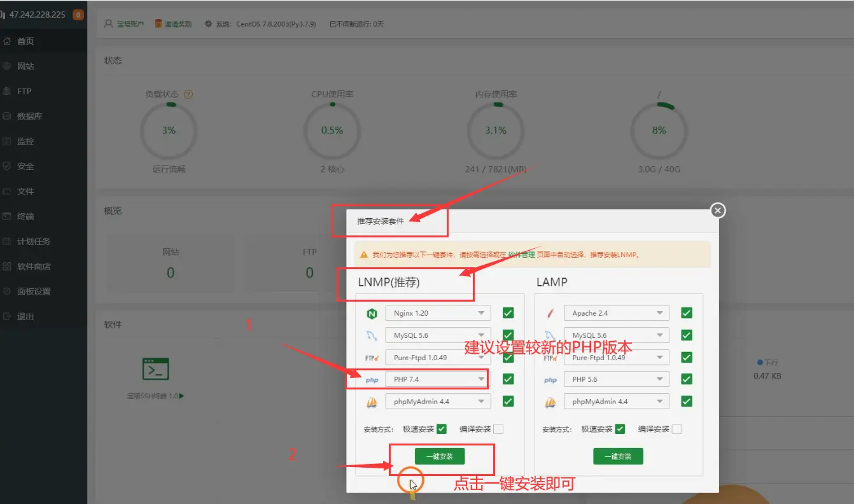Click the Nginx logo icon in LNMP
Viewport: 854px width, 504px height.
point(372,313)
